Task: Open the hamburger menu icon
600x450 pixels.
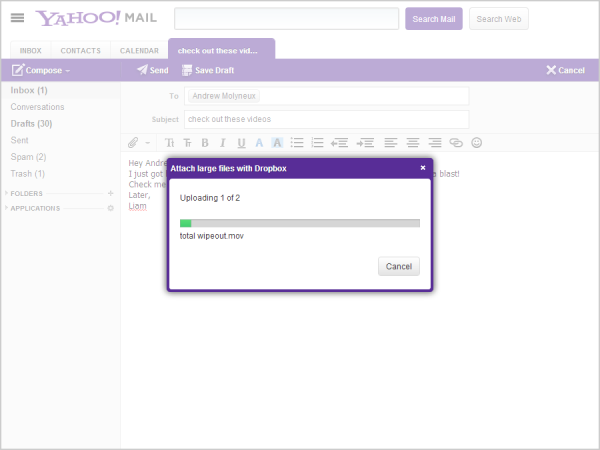Action: (x=17, y=18)
